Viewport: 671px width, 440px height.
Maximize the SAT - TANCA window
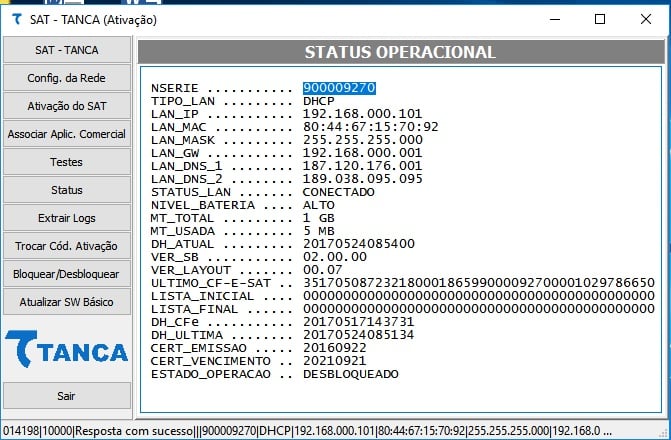coord(600,19)
